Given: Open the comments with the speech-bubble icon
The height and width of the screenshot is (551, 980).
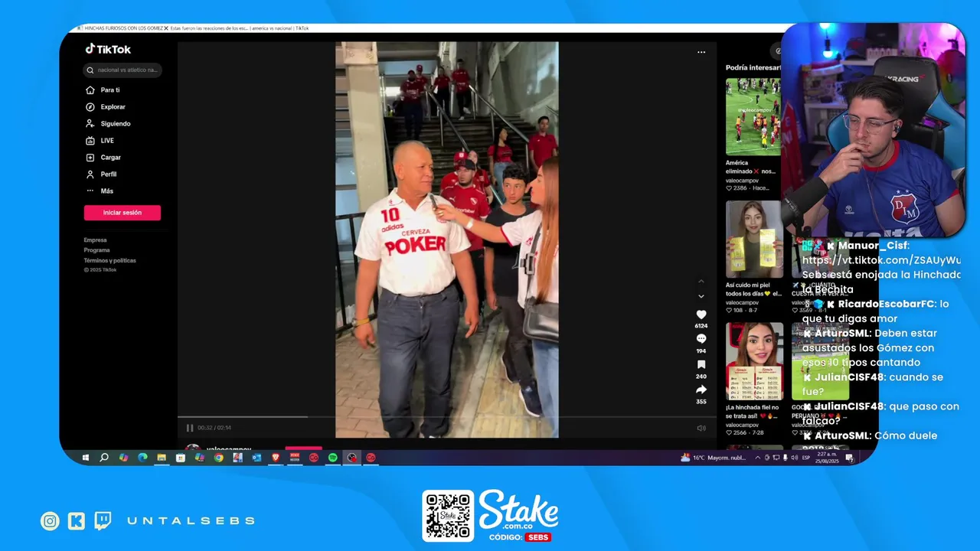Looking at the screenshot, I should [x=701, y=339].
